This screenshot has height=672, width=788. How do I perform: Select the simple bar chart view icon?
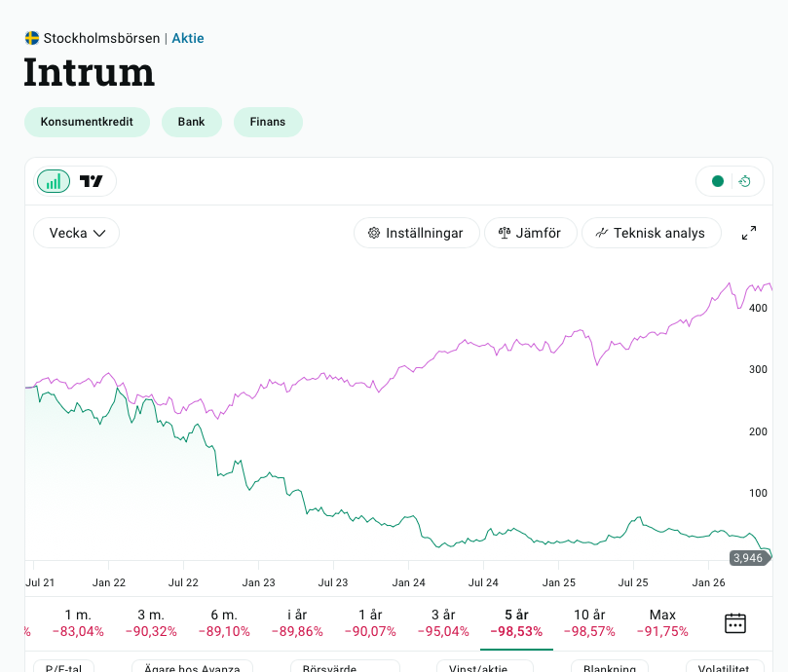click(x=54, y=181)
